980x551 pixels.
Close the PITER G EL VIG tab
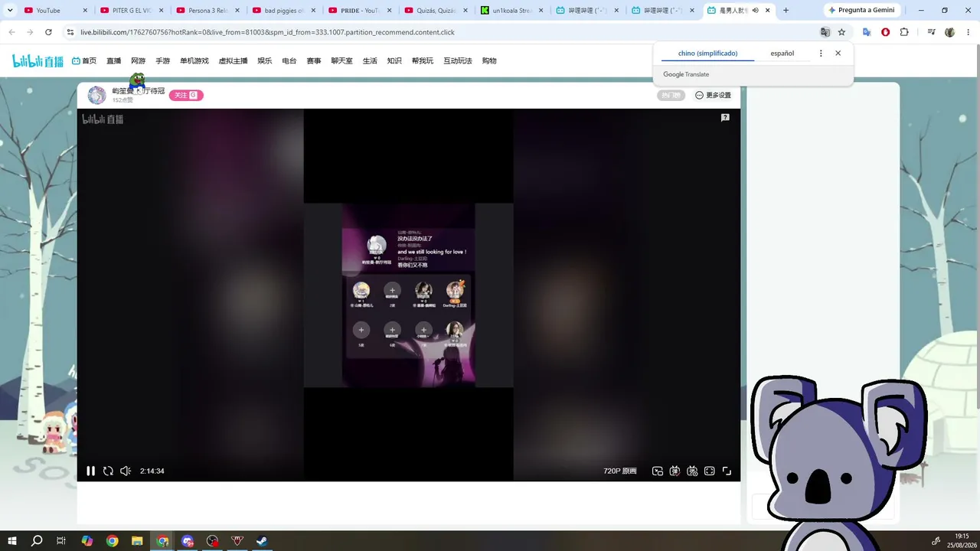tap(161, 11)
